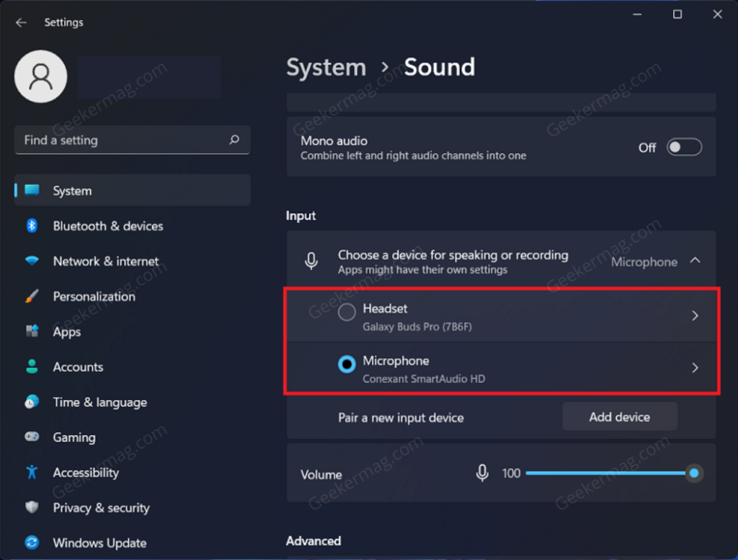The width and height of the screenshot is (738, 560).
Task: Go to Gaming settings
Action: pos(133,437)
